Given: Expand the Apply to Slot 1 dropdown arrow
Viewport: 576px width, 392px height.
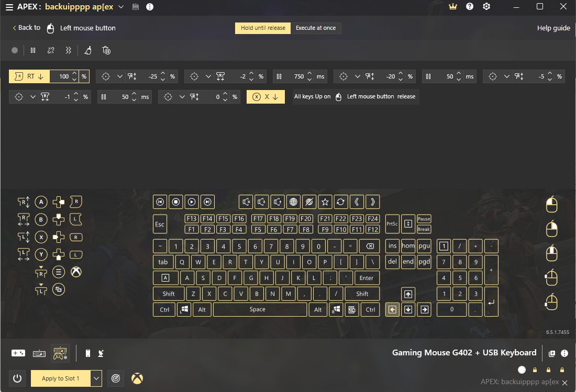Looking at the screenshot, I should 96,378.
